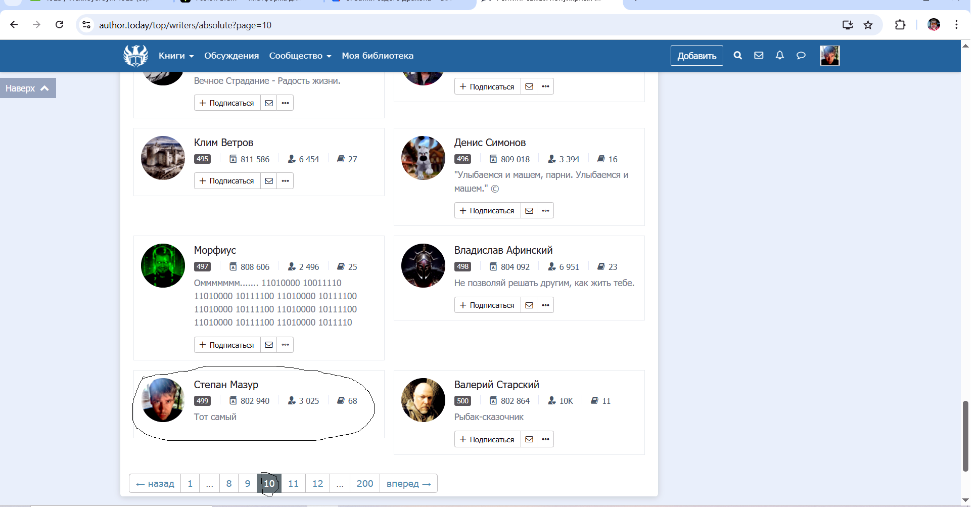Open Обсуждения menu item

231,56
